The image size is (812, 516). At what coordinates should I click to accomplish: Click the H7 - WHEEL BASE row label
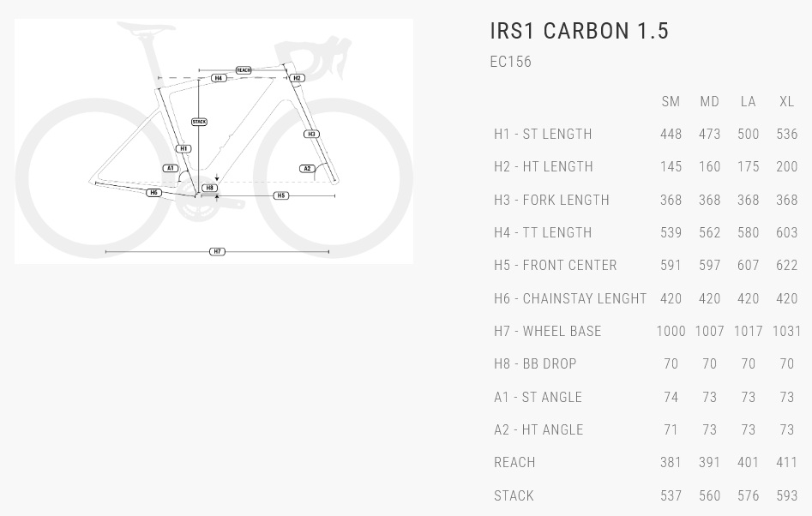pos(547,331)
